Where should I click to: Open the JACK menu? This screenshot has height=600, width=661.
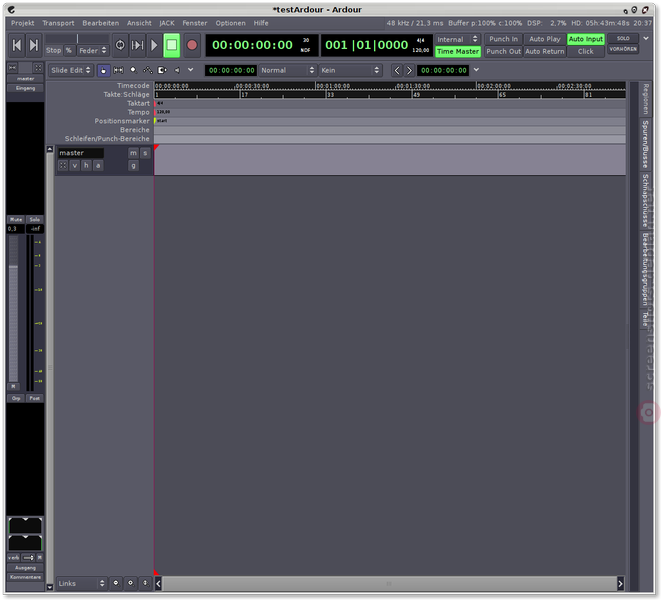pos(167,23)
